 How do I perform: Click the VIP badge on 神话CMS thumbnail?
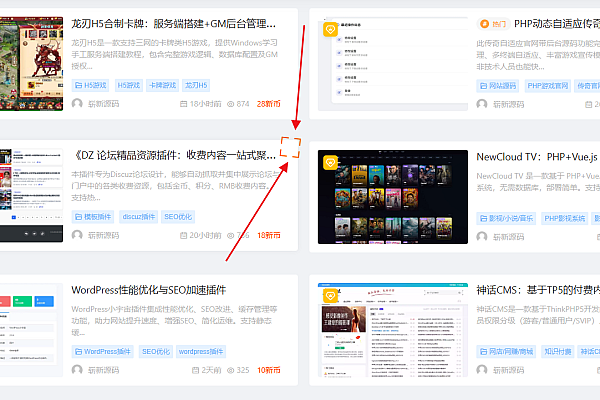pyautogui.click(x=330, y=296)
